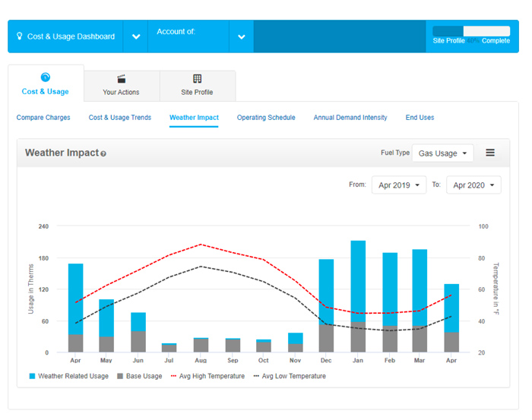The height and width of the screenshot is (420, 532).
Task: Open the End Uses section
Action: (x=420, y=117)
